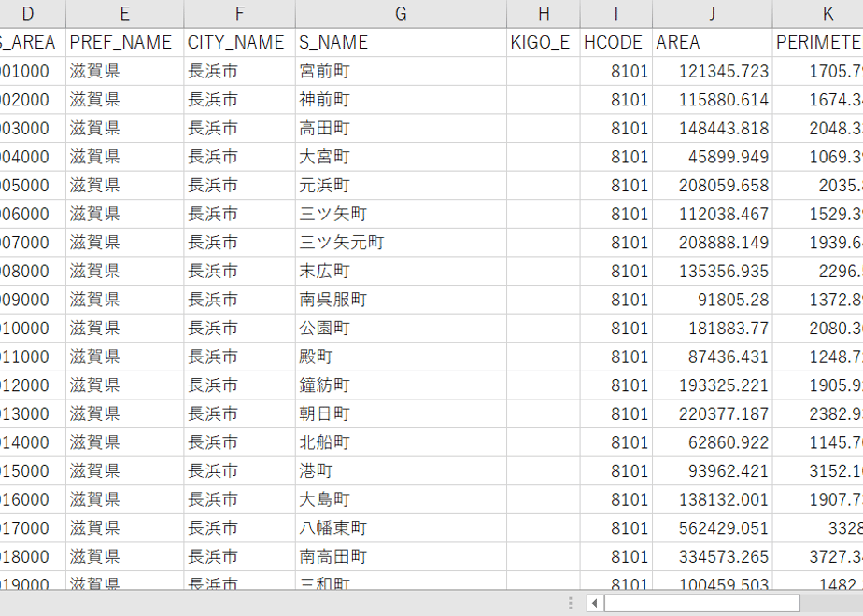Click AREA value 208888.149
Viewport: 863px width, 616px height.
click(713, 243)
